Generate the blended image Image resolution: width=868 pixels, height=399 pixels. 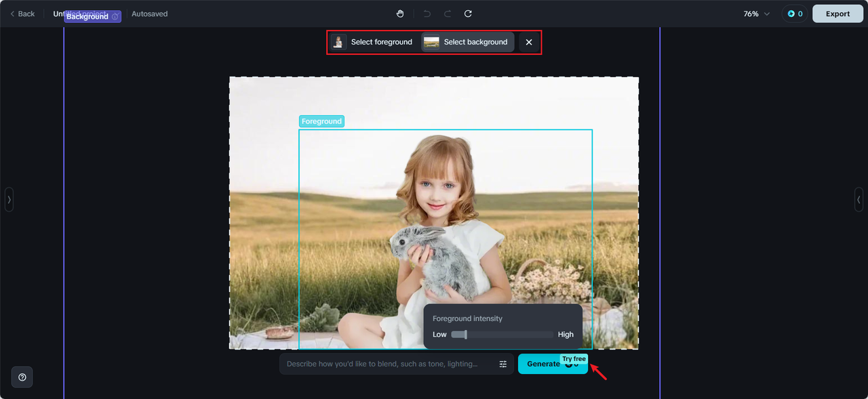[553, 364]
